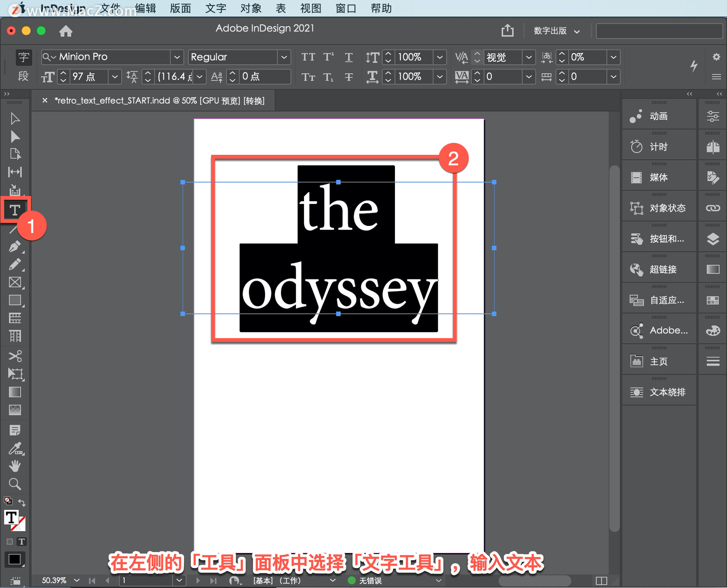Toggle Superscript formatting
The width and height of the screenshot is (727, 588).
(x=328, y=57)
